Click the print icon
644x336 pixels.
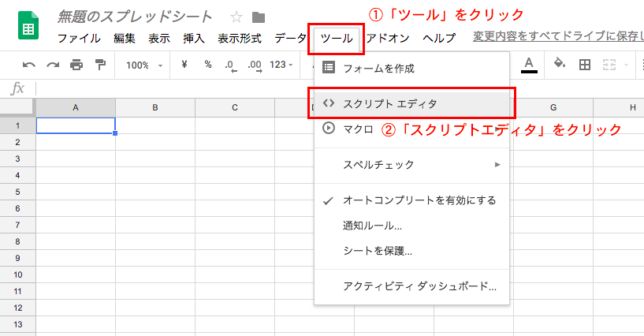click(76, 65)
